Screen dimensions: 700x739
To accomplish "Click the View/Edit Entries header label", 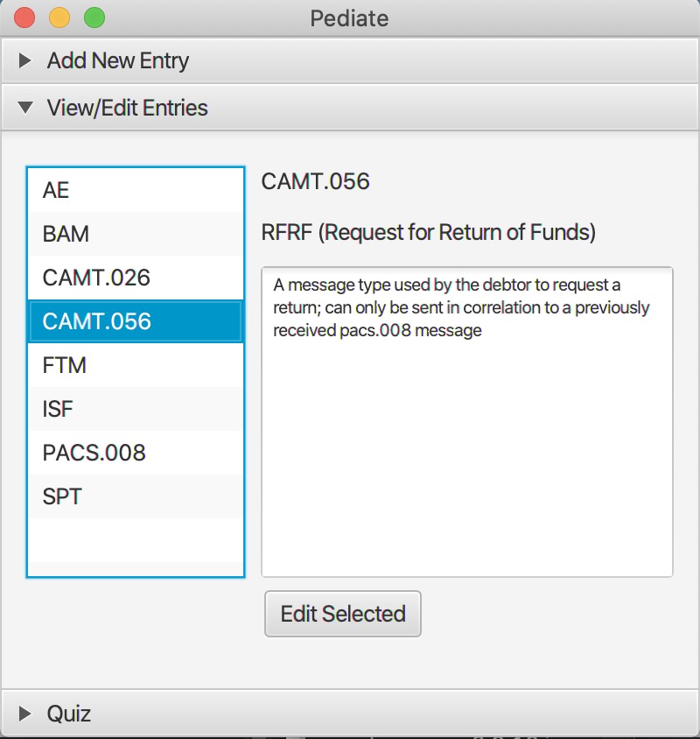I will coord(127,109).
